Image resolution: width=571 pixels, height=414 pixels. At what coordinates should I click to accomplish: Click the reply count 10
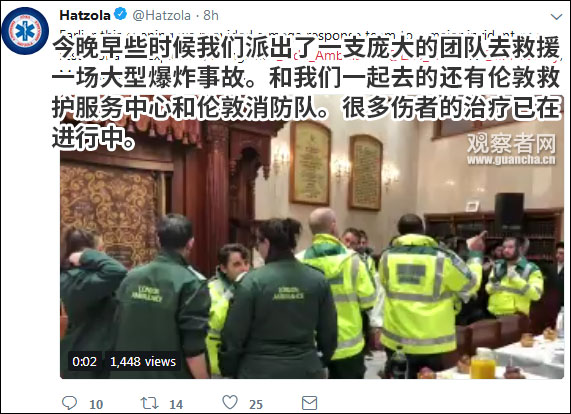(96, 404)
